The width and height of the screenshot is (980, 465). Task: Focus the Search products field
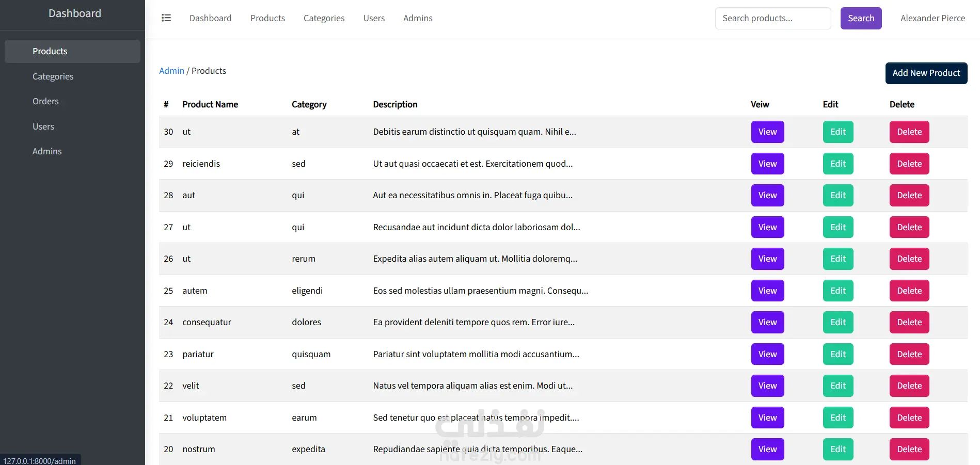pyautogui.click(x=773, y=18)
